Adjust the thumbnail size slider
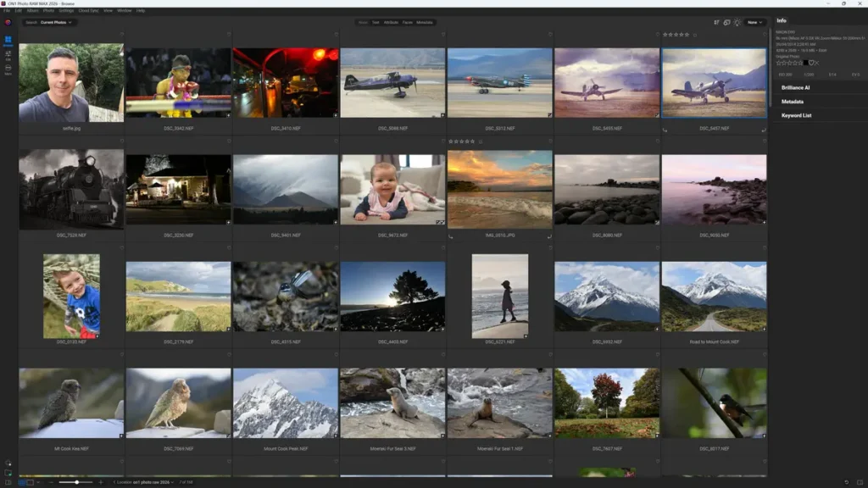Viewport: 868px width, 488px height. pos(77,482)
